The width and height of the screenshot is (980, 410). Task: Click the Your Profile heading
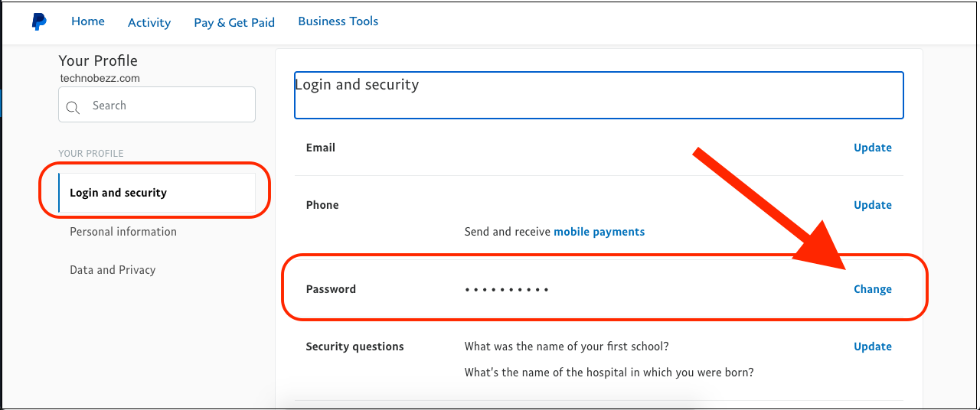[98, 61]
